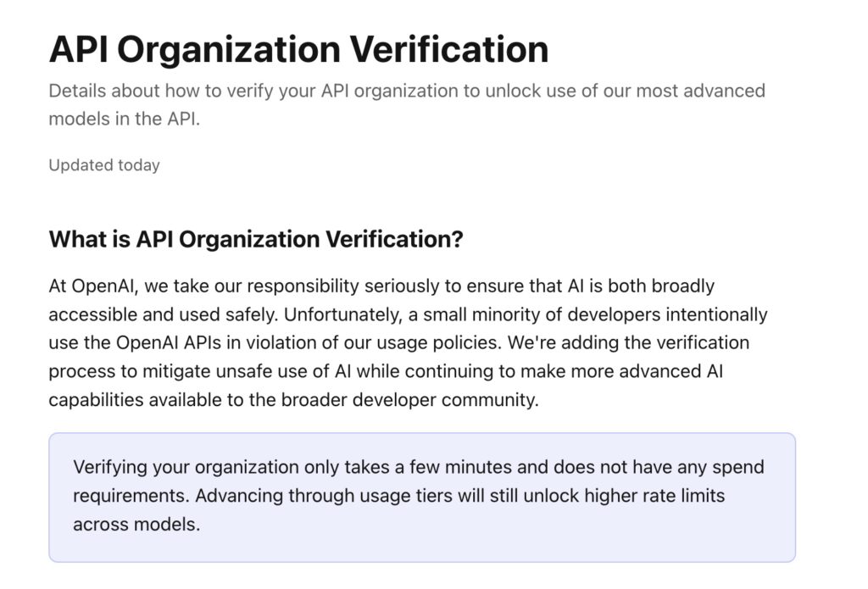Screen dimensions: 868x589
Task: Click subtitle text 'models in the API.'
Action: [x=124, y=119]
